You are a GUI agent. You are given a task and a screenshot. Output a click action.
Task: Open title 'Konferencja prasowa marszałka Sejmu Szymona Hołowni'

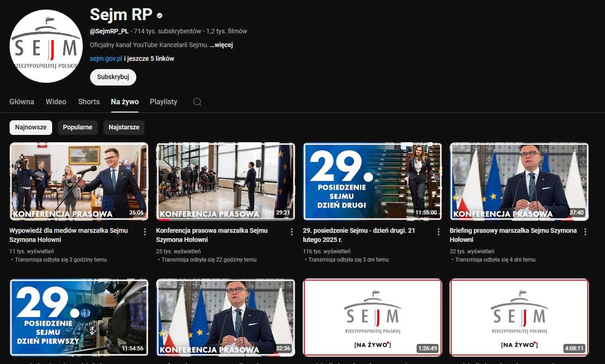tap(212, 235)
